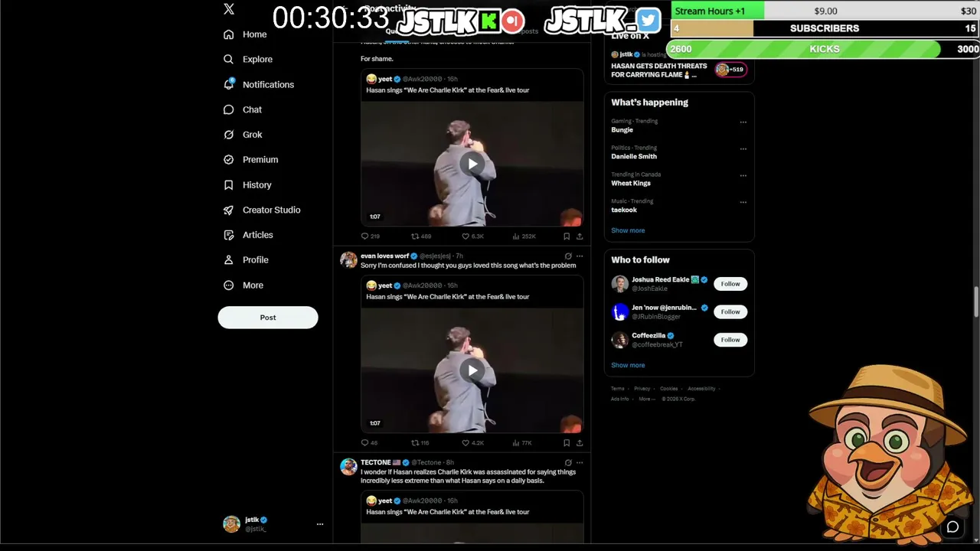Open more options for taekook trend

pyautogui.click(x=743, y=202)
